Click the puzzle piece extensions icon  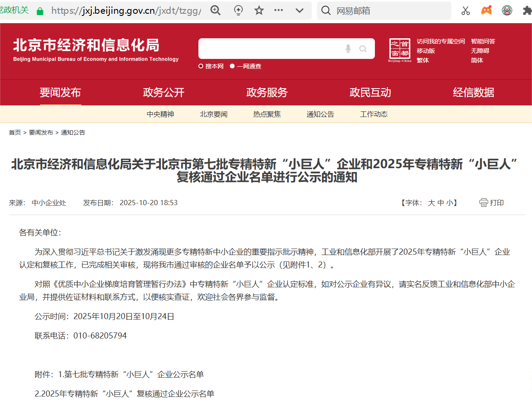pyautogui.click(x=527, y=11)
